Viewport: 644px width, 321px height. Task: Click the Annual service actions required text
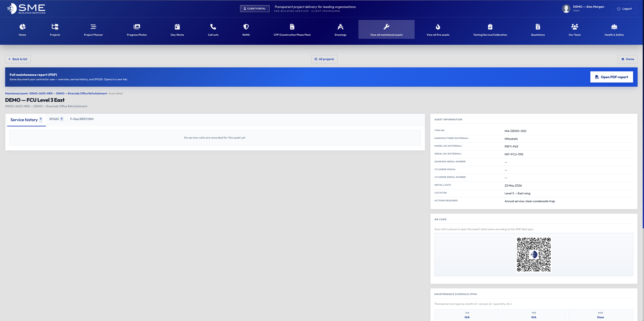coord(530,201)
